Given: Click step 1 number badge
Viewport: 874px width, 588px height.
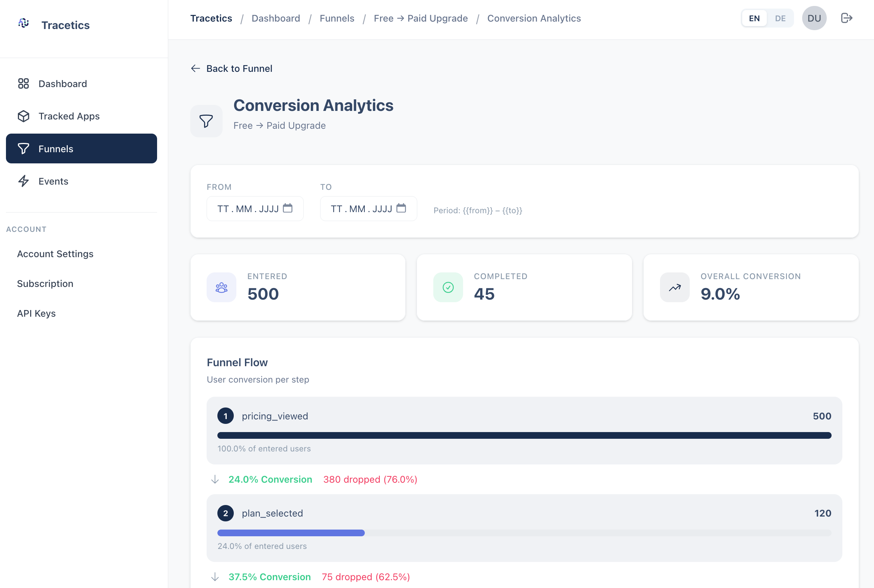Looking at the screenshot, I should (x=226, y=416).
